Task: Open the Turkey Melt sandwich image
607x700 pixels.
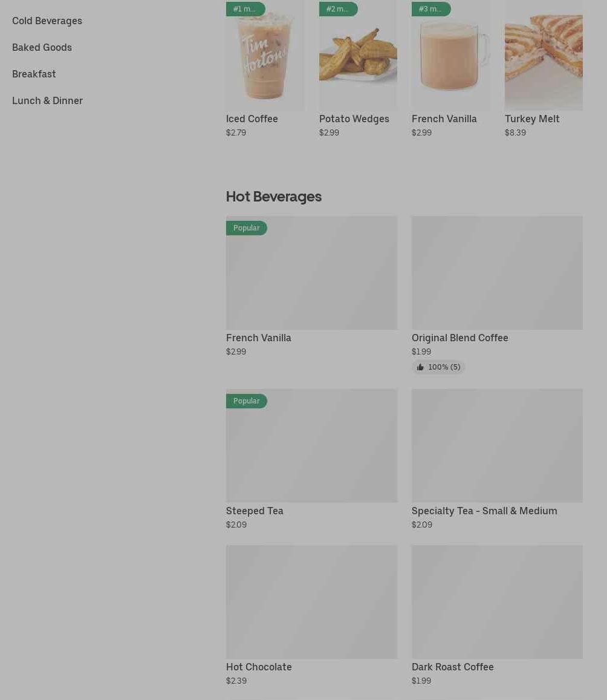Action: click(x=544, y=55)
